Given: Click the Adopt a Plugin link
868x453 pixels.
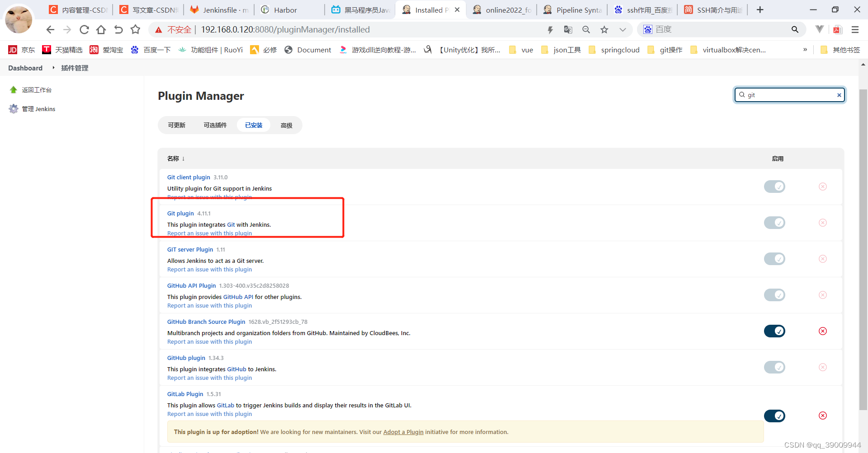Looking at the screenshot, I should click(x=403, y=432).
